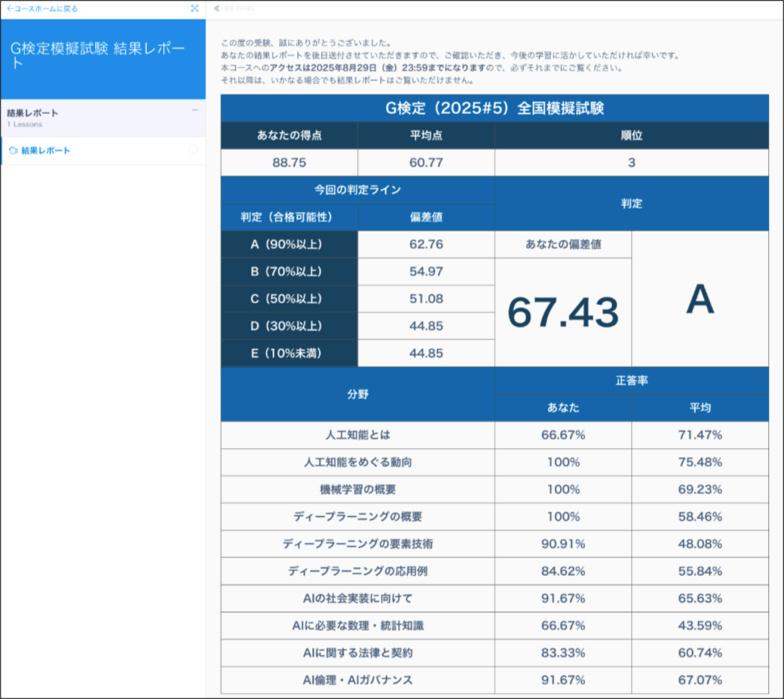The image size is (784, 699).
Task: Click the average score cell 60.77
Action: [x=426, y=162]
